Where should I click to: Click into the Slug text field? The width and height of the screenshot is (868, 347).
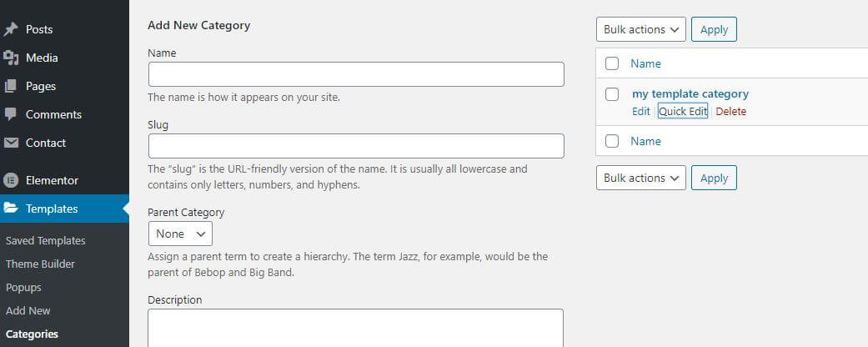pos(357,146)
